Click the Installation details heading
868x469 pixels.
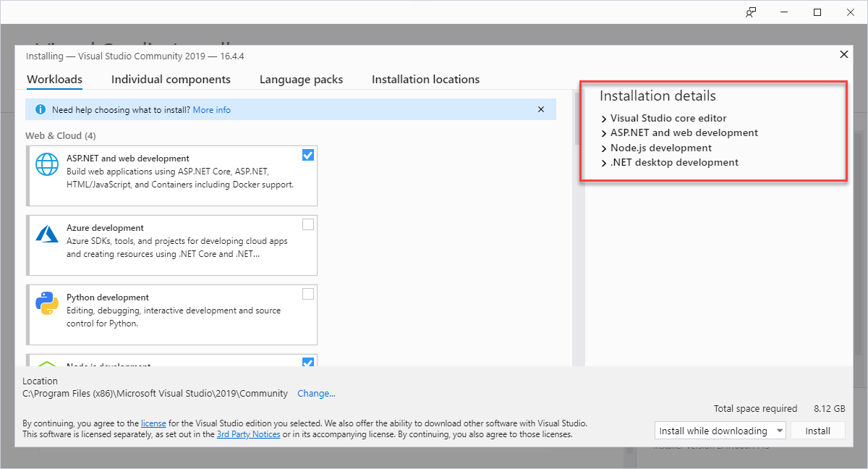658,96
